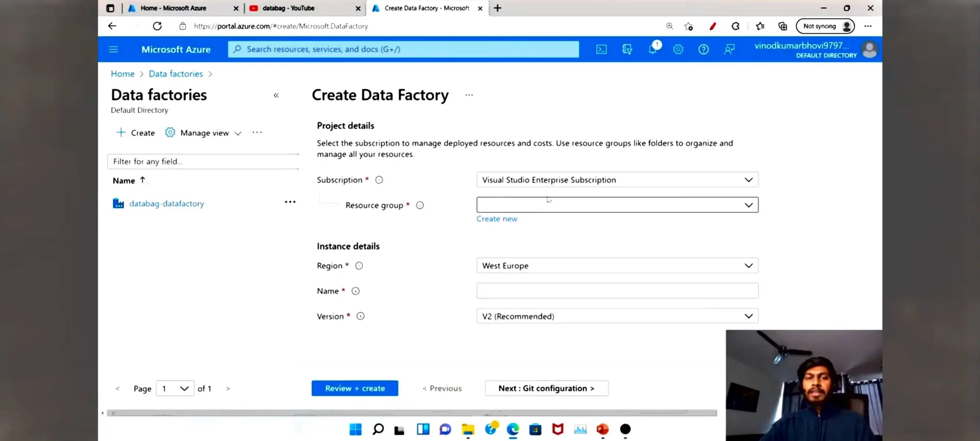Open the Manage view dropdown
Viewport: 980px width, 441px height.
coord(203,132)
